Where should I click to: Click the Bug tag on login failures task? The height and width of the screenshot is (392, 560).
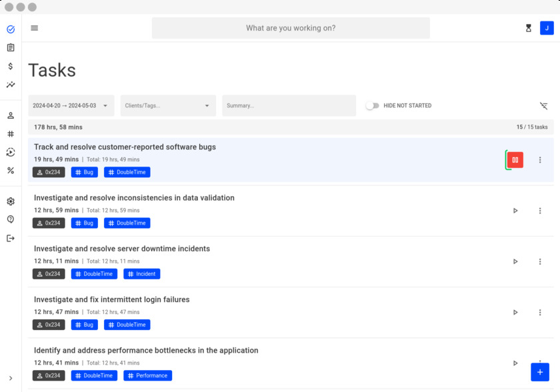pyautogui.click(x=85, y=325)
